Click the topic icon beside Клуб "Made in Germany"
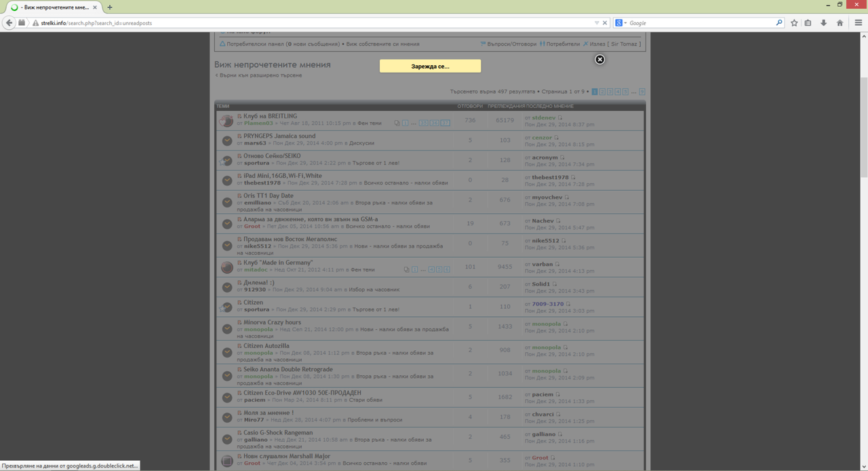This screenshot has width=868, height=471. (x=226, y=267)
